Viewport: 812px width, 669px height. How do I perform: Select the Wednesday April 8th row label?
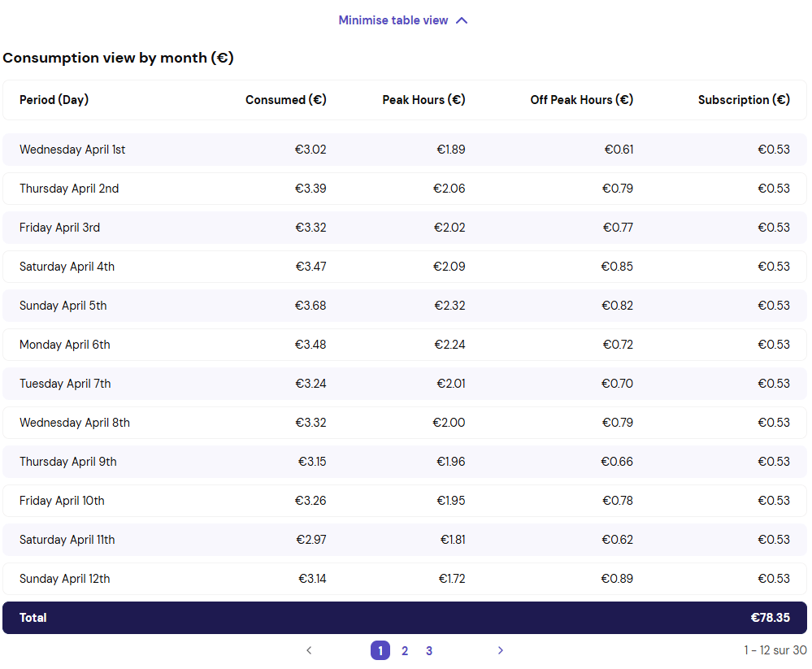point(75,423)
